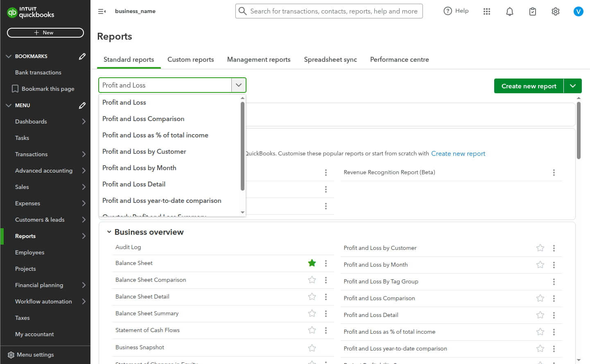
Task: Open more options for Profit and Loss By Tag Group
Action: coord(554,282)
